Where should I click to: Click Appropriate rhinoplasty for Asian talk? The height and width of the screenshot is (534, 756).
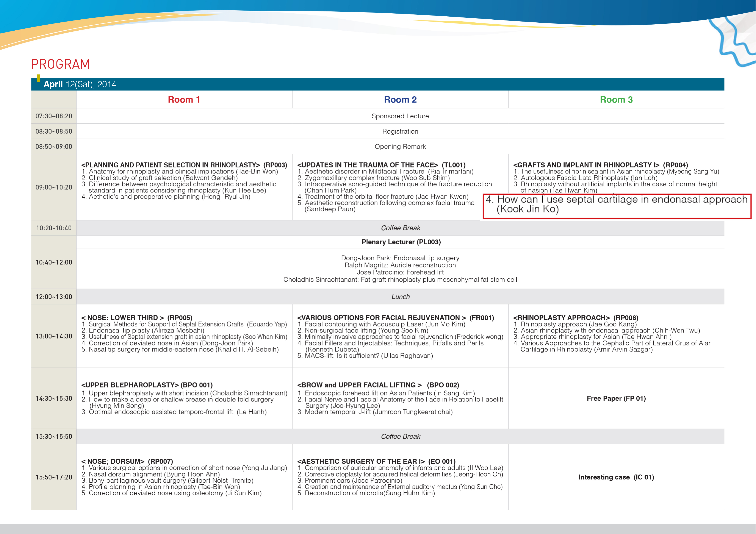click(x=592, y=337)
